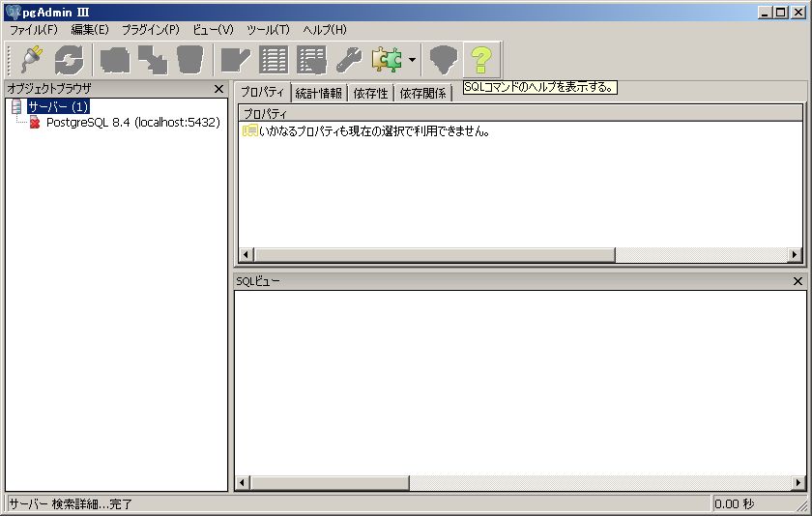
Task: Click properties pane scroll right arrow
Action: [795, 255]
